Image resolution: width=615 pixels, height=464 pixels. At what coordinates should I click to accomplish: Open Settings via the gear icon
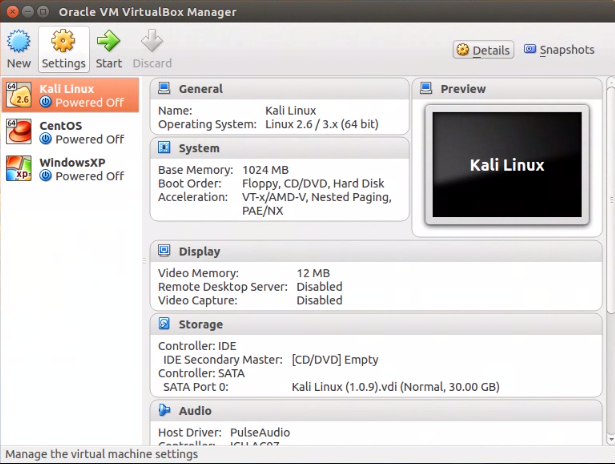click(63, 41)
